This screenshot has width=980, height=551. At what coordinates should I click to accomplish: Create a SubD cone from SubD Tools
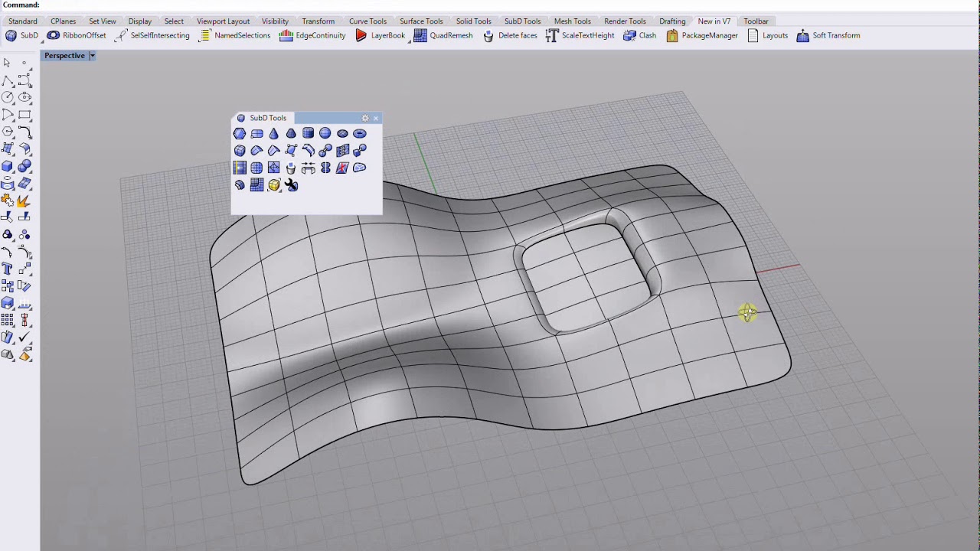(274, 134)
